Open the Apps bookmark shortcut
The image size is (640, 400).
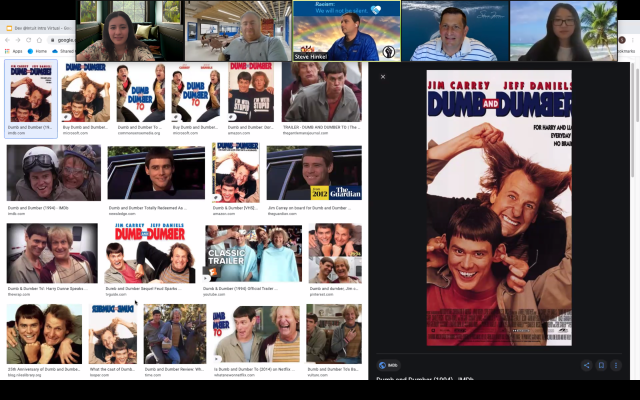point(13,51)
